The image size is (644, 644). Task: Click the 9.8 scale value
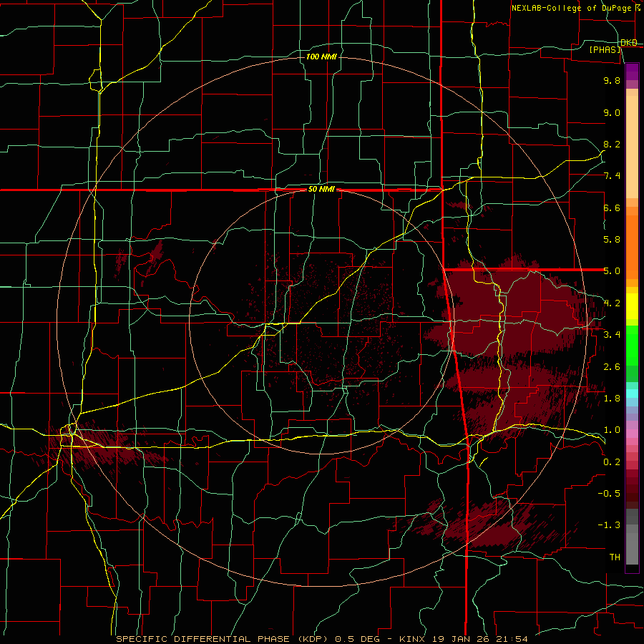pyautogui.click(x=612, y=80)
